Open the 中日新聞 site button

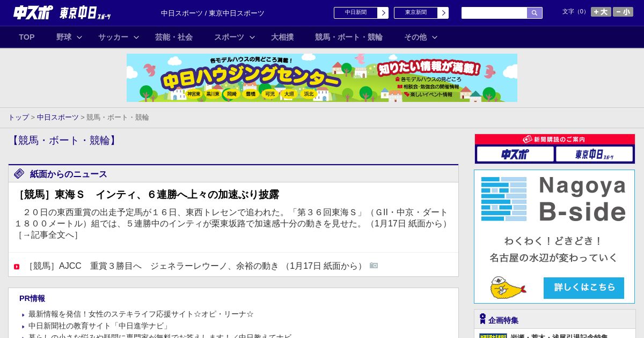click(x=356, y=13)
